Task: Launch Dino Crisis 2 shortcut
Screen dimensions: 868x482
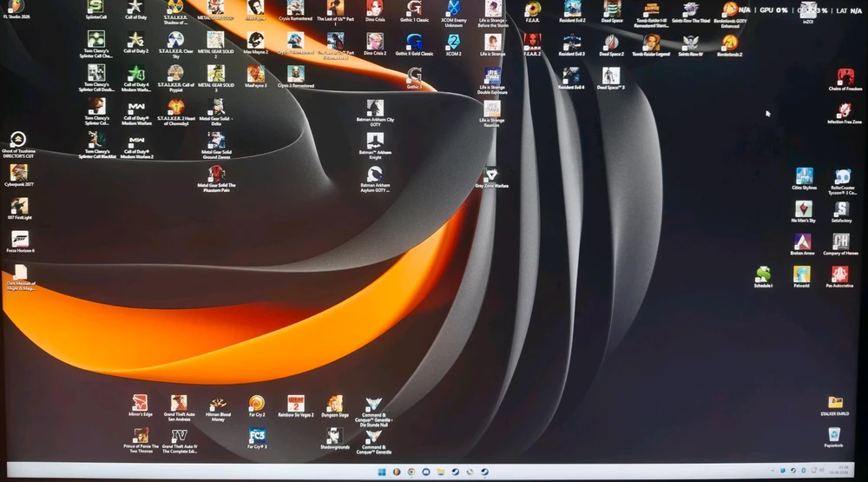Action: pyautogui.click(x=375, y=43)
